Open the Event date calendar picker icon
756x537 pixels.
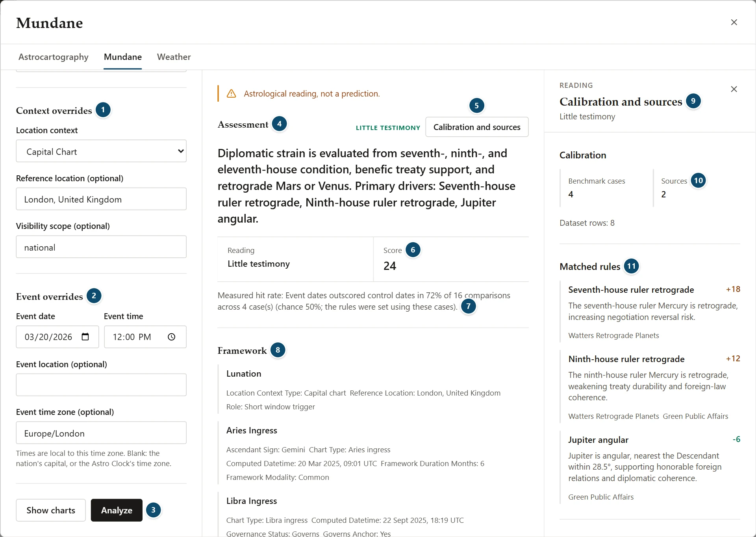coord(85,337)
